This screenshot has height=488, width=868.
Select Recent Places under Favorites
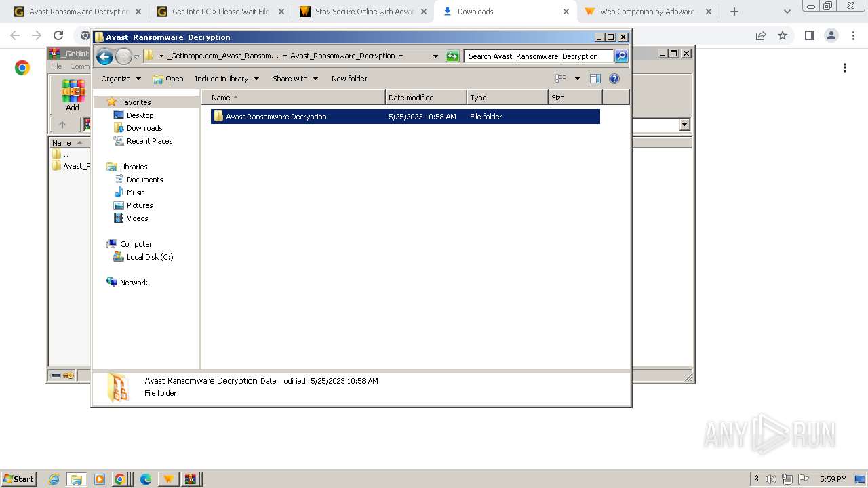(x=149, y=141)
